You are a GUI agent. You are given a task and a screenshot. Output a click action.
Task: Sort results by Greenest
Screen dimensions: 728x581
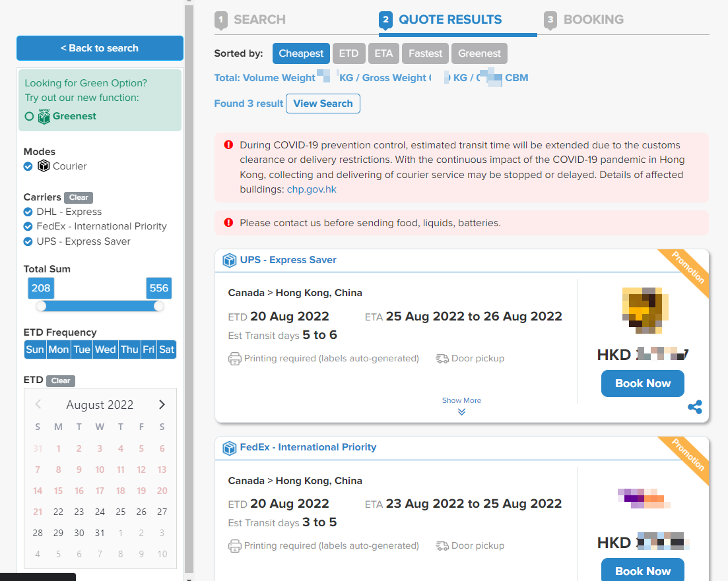click(x=479, y=53)
